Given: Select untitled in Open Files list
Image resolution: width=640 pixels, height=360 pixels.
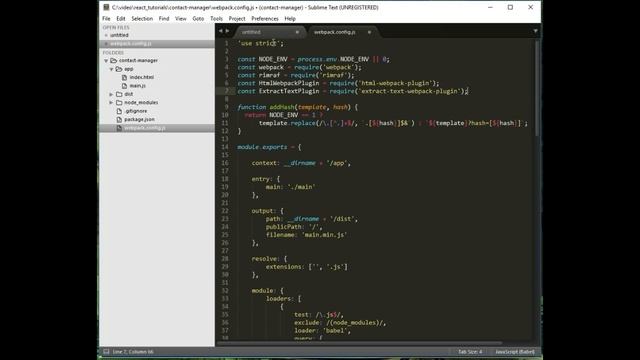Looking at the screenshot, I should click(x=119, y=36).
